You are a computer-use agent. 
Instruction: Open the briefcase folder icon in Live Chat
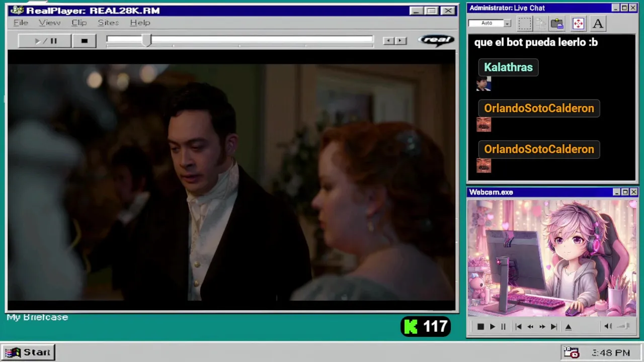[x=557, y=23]
